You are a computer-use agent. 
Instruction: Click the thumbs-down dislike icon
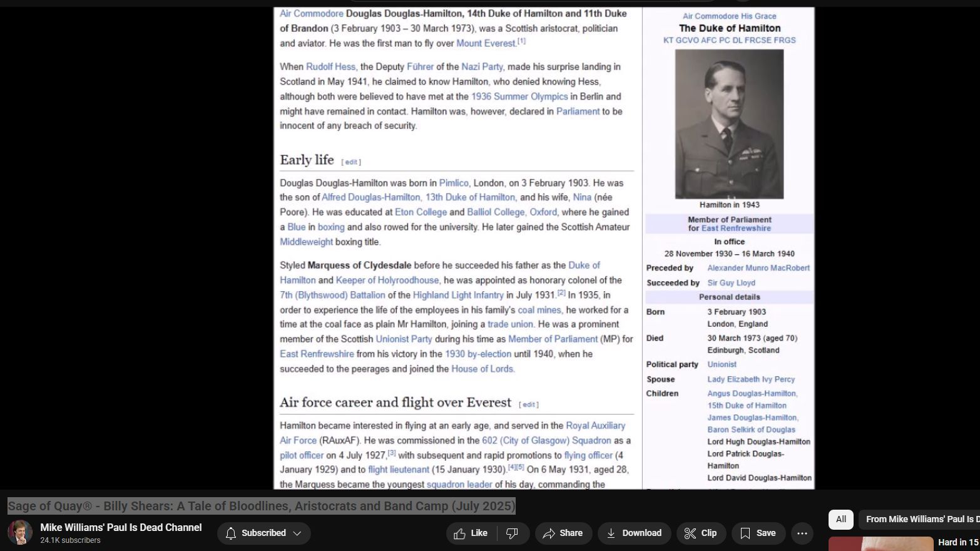pyautogui.click(x=512, y=533)
